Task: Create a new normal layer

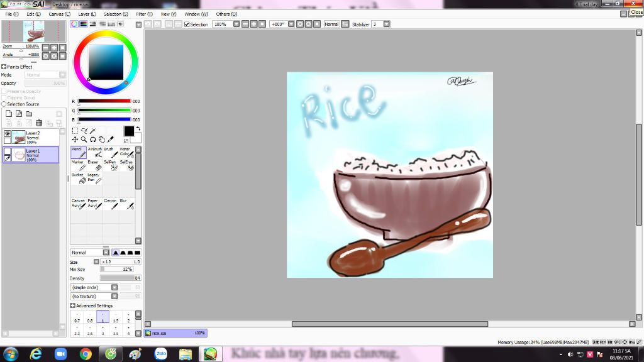Action: (x=9, y=114)
